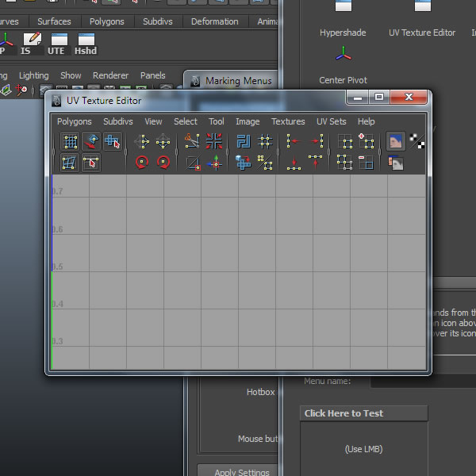The height and width of the screenshot is (476, 476).
Task: Align UVs to minimum V
Action: click(294, 163)
